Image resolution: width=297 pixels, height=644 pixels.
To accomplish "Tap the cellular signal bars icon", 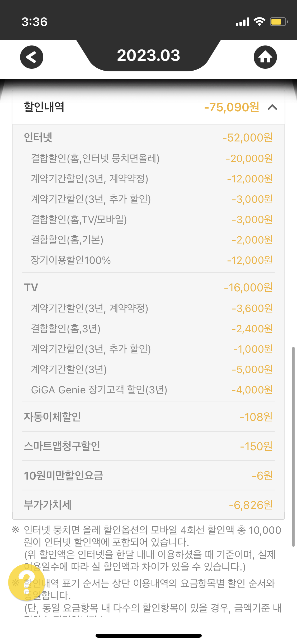I will tap(242, 22).
